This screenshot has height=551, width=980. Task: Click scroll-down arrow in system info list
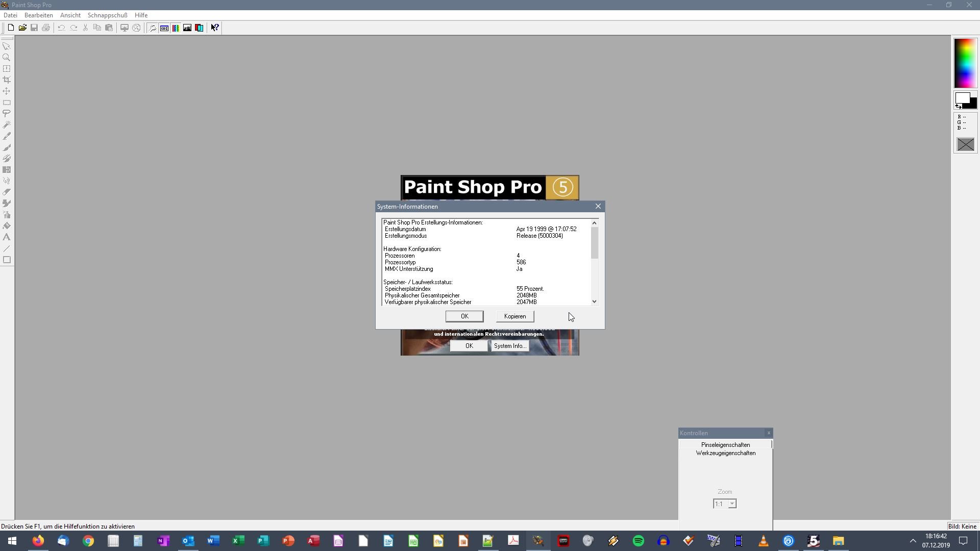point(594,302)
